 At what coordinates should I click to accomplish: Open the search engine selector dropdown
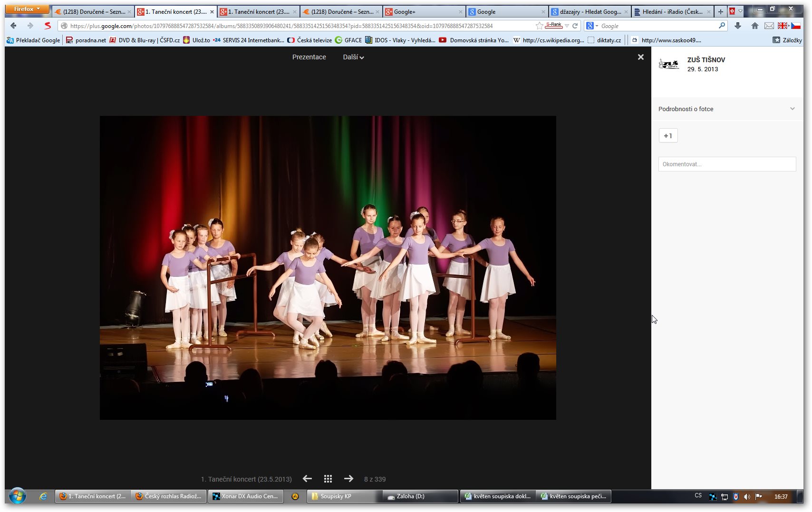(x=591, y=26)
